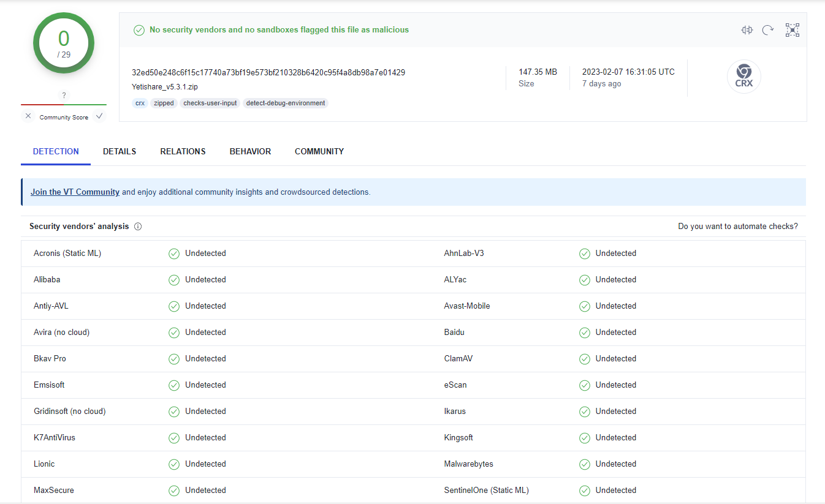Go to the BEHAVIOR tab
This screenshot has height=504, width=825.
250,151
